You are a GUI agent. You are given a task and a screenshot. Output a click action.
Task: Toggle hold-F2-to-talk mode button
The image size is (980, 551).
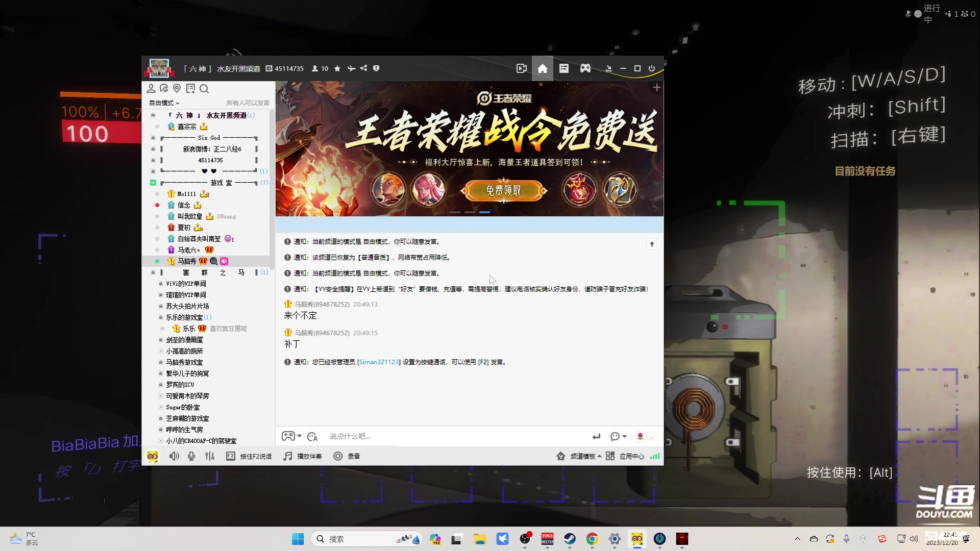coord(249,456)
